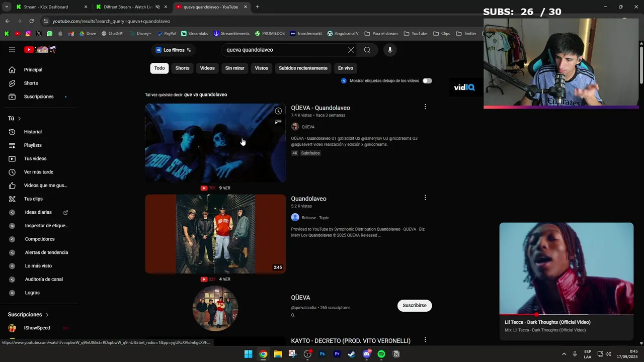Add QÜEVA video to watch later via clock icon
The width and height of the screenshot is (644, 362).
[278, 111]
